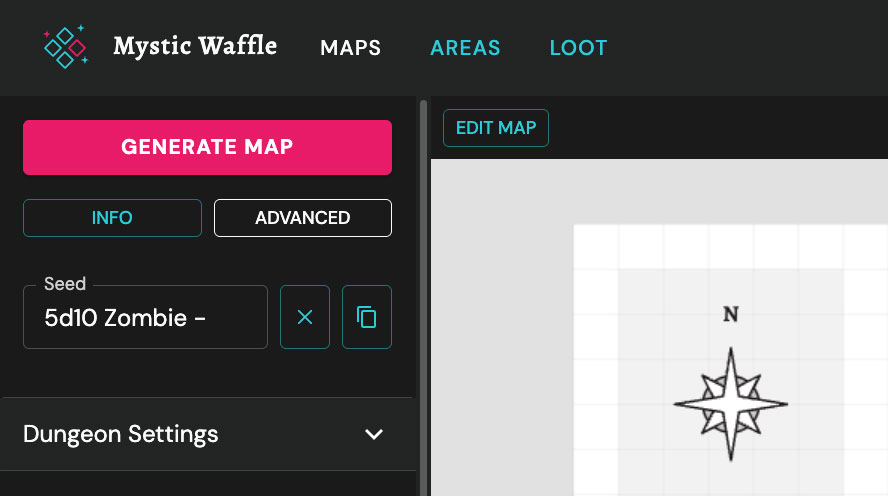
Task: Click the Mystic Waffle diamond logo icon
Action: [65, 47]
